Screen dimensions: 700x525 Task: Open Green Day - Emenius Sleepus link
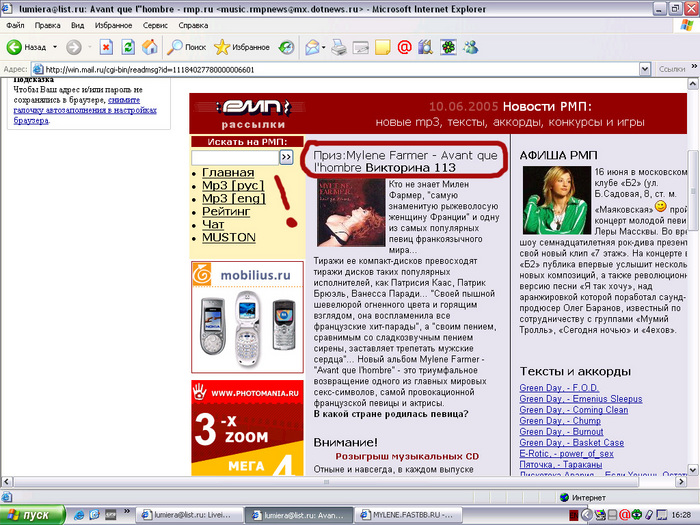pyautogui.click(x=581, y=399)
